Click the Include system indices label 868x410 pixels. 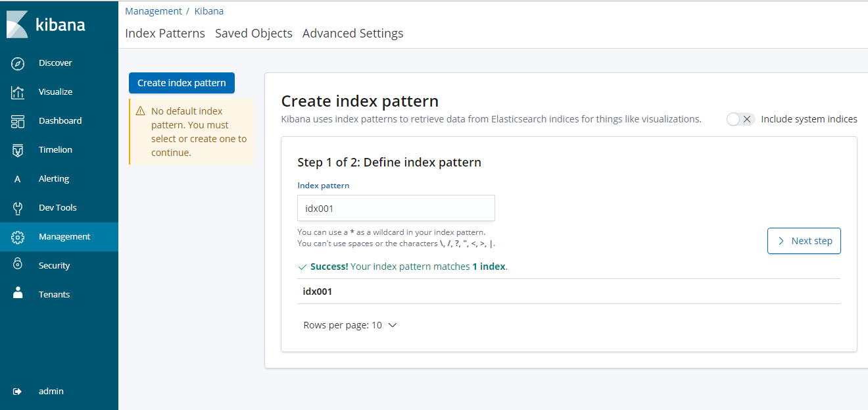pyautogui.click(x=809, y=120)
